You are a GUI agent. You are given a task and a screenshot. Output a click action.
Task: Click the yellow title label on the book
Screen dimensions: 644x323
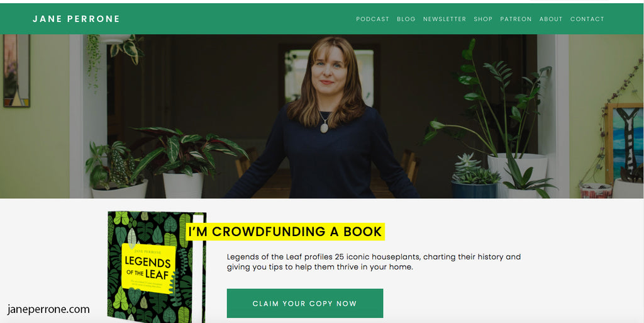click(x=148, y=268)
